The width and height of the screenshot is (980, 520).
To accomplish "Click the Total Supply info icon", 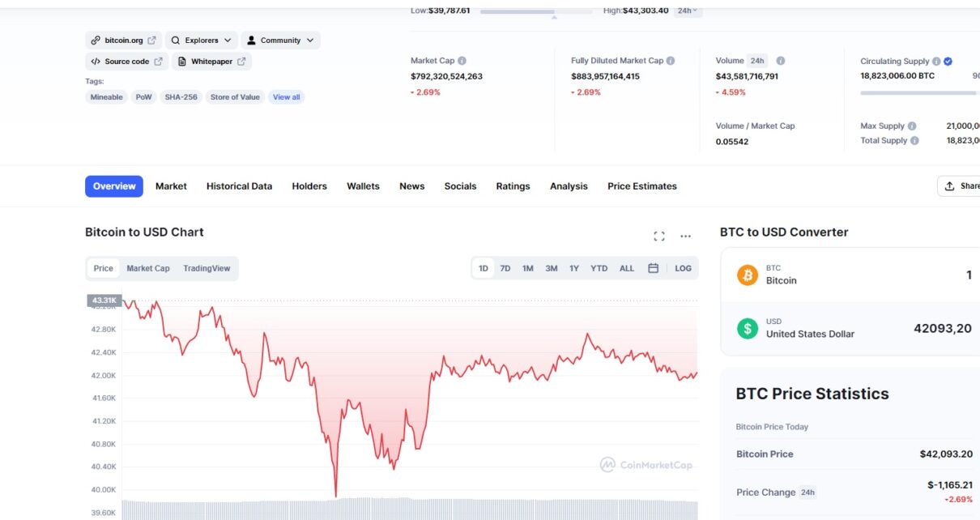I will pos(914,141).
